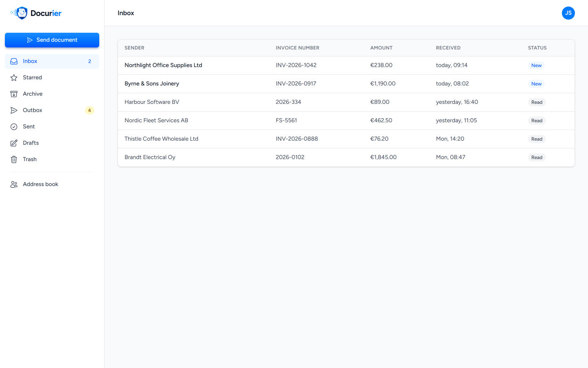Open the Outbox folder label
The height and width of the screenshot is (368, 588).
[33, 110]
